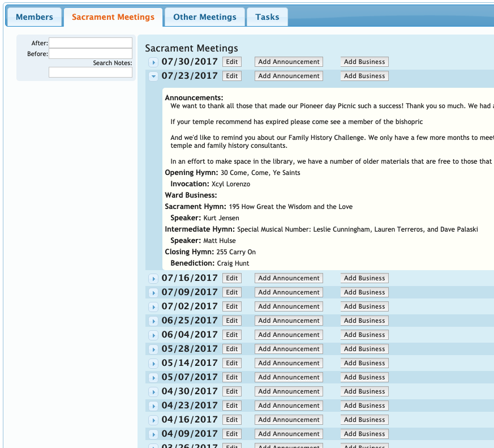Edit the 07/02/2017 meeting
The height and width of the screenshot is (448, 494).
pos(232,306)
